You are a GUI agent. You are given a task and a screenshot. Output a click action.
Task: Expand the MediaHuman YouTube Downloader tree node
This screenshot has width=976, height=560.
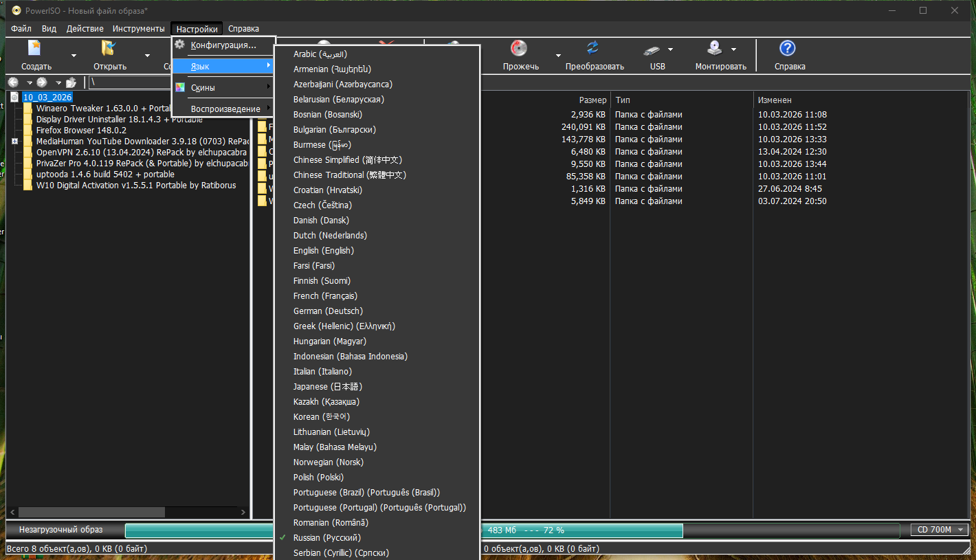15,142
